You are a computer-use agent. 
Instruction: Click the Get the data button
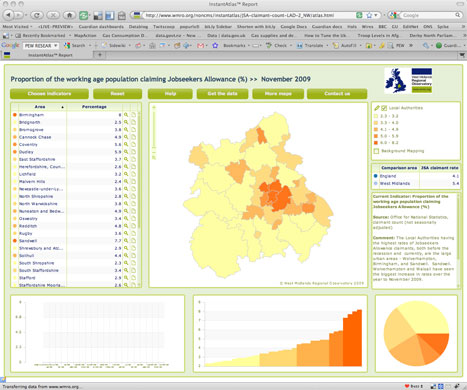point(222,94)
